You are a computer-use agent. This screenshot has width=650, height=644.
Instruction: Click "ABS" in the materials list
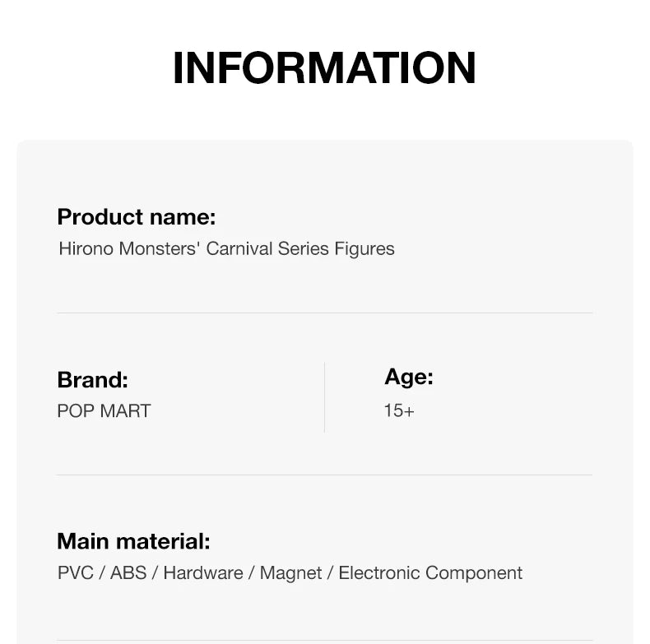(x=128, y=572)
